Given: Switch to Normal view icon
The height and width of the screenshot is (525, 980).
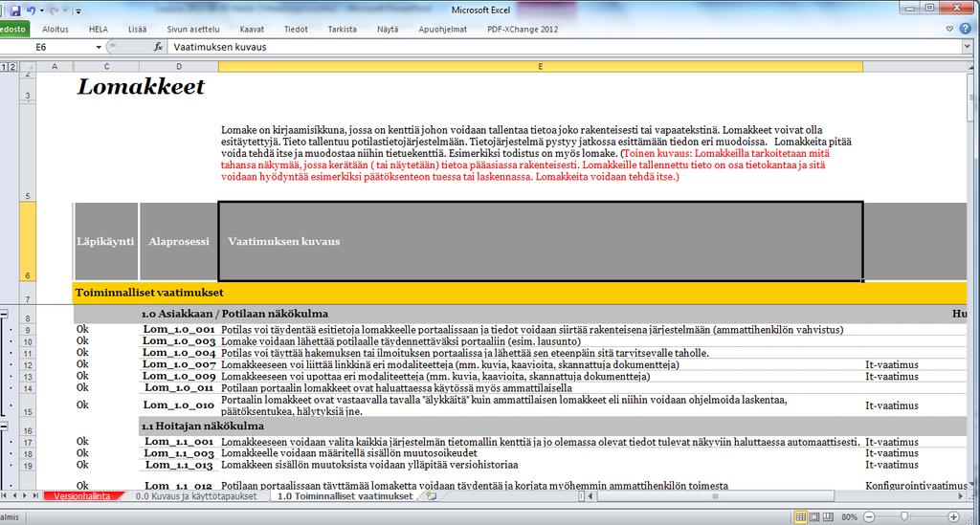Looking at the screenshot, I should pyautogui.click(x=801, y=517).
